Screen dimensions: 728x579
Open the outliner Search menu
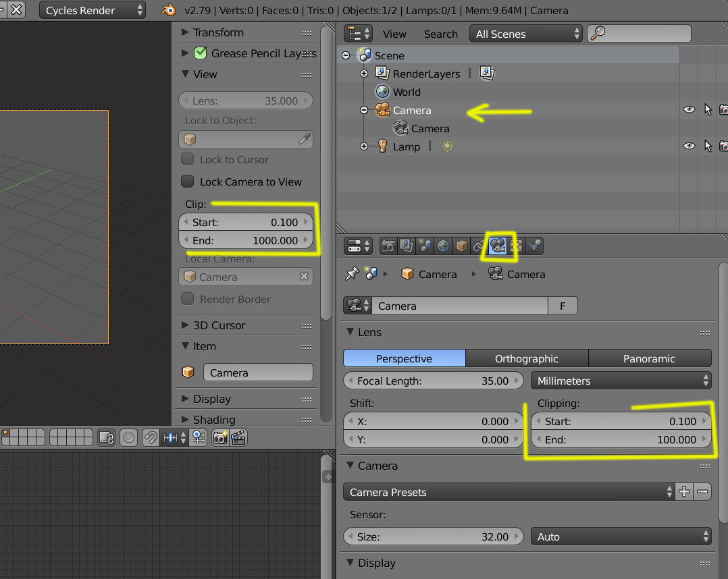[x=440, y=34]
